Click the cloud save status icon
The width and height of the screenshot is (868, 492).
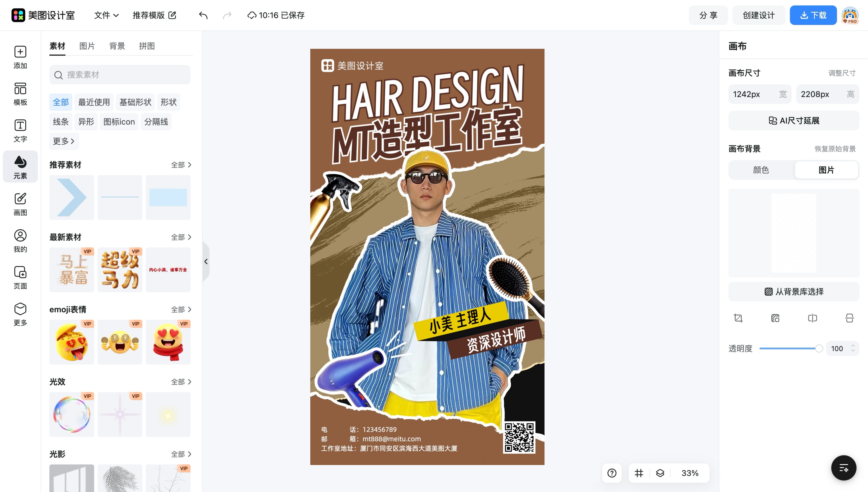(x=252, y=15)
